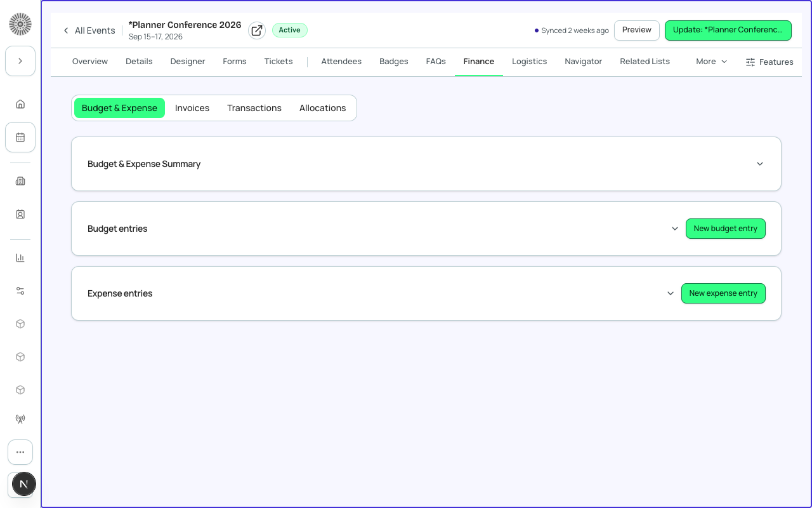The image size is (812, 508).
Task: Click the sunburst app logo in the sidebar
Action: 20,24
